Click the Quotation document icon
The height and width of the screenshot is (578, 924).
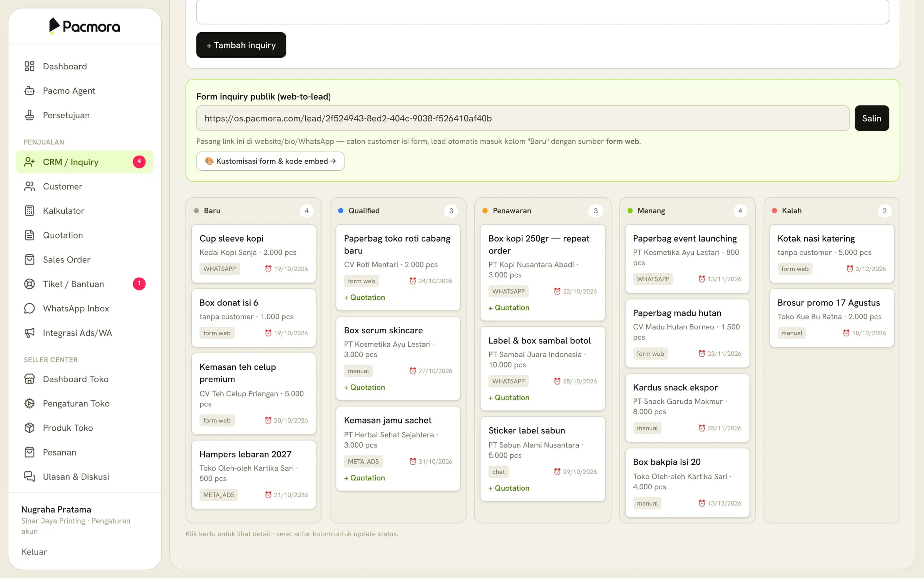[x=30, y=235]
